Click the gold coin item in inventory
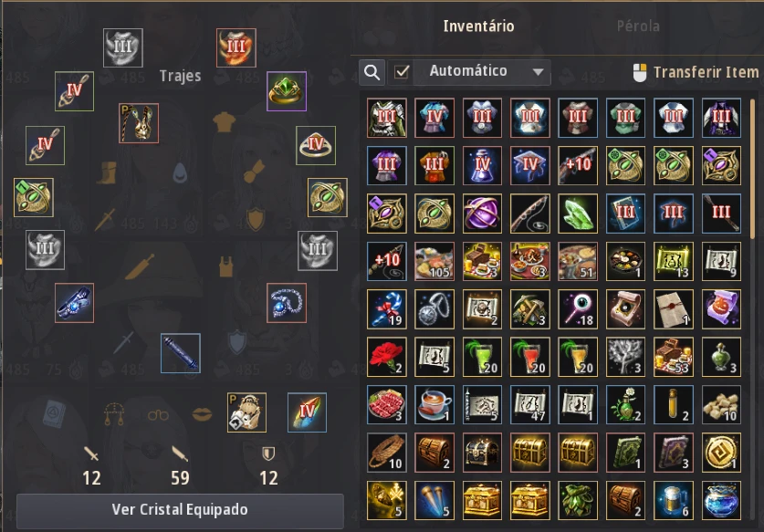This screenshot has height=532, width=764. point(721,453)
